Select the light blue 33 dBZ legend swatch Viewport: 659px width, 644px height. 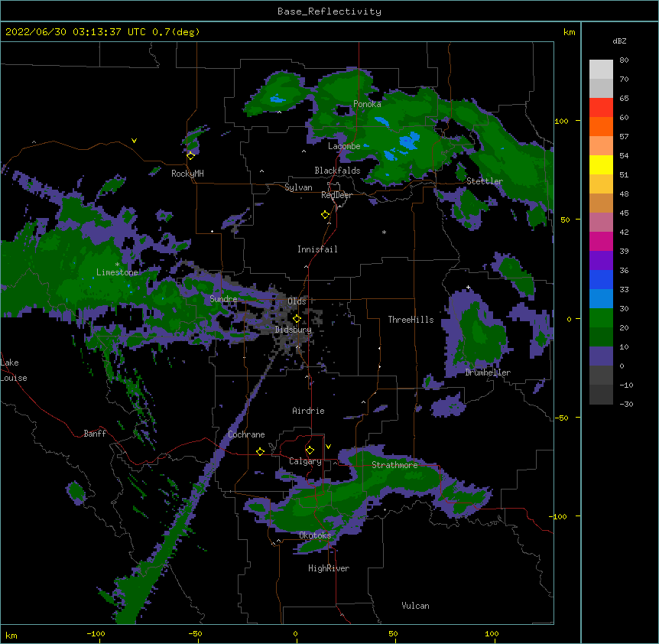601,299
